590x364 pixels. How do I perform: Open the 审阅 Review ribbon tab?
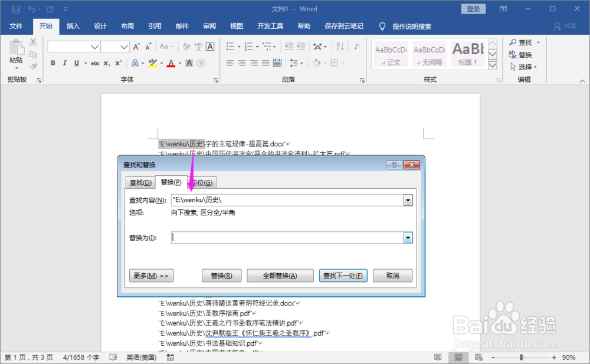(209, 26)
